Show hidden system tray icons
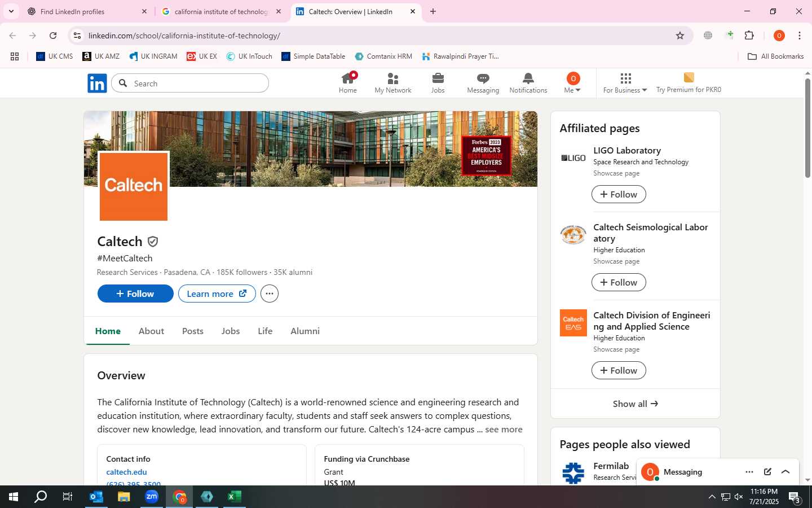812x508 pixels. tap(712, 497)
